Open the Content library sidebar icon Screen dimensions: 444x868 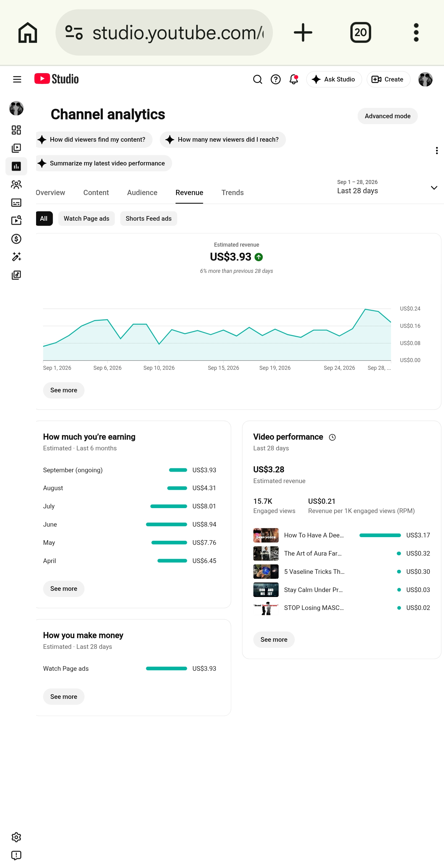16,148
